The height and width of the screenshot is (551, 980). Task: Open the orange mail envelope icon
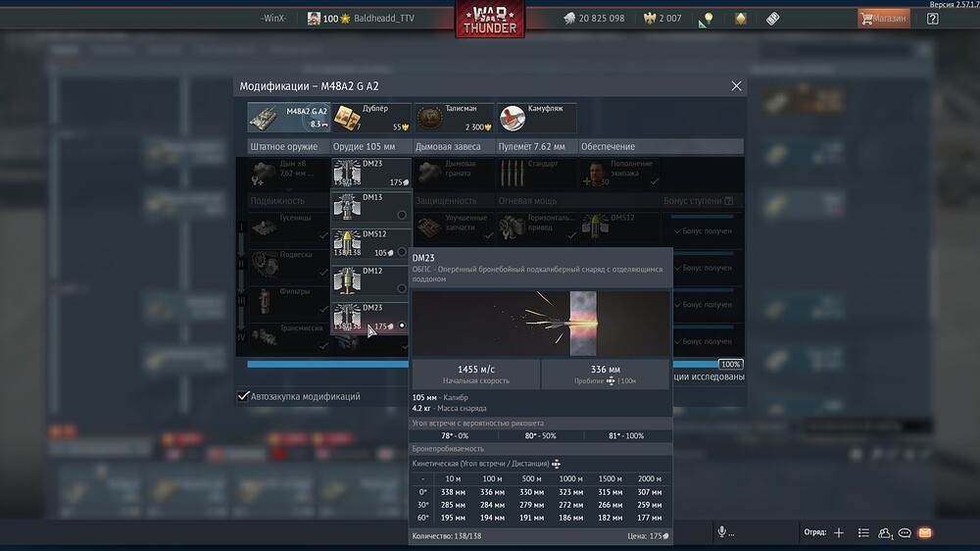pyautogui.click(x=925, y=532)
